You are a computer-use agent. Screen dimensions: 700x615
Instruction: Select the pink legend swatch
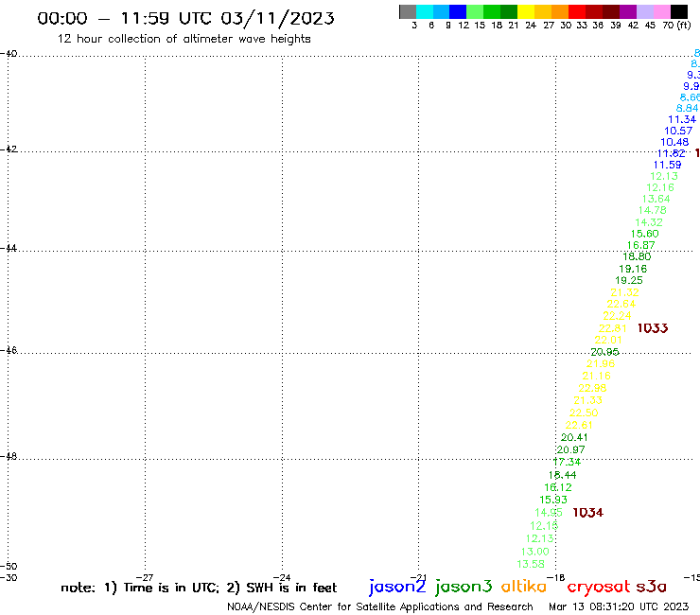[661, 11]
